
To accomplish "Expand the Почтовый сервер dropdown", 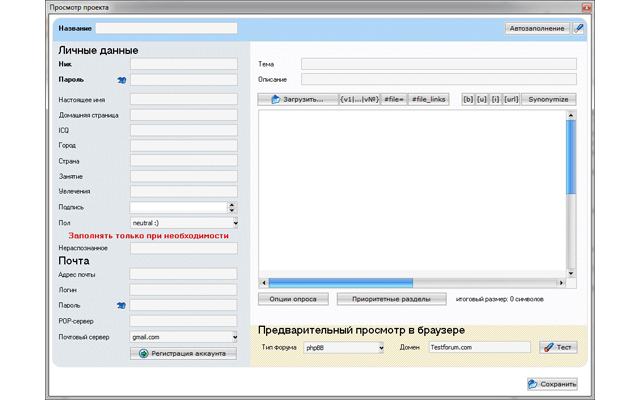I will (x=233, y=337).
